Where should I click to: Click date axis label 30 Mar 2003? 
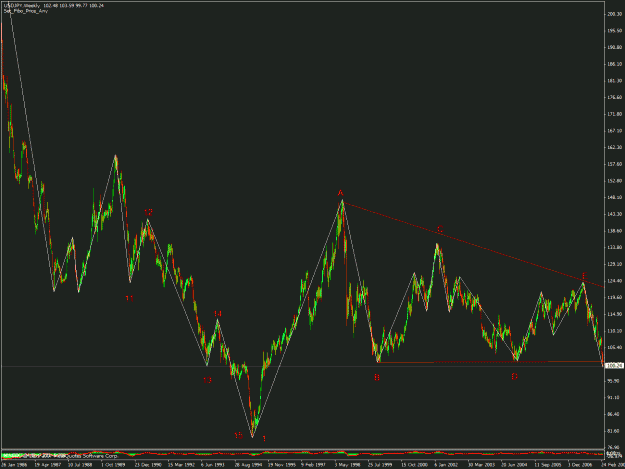click(x=481, y=465)
